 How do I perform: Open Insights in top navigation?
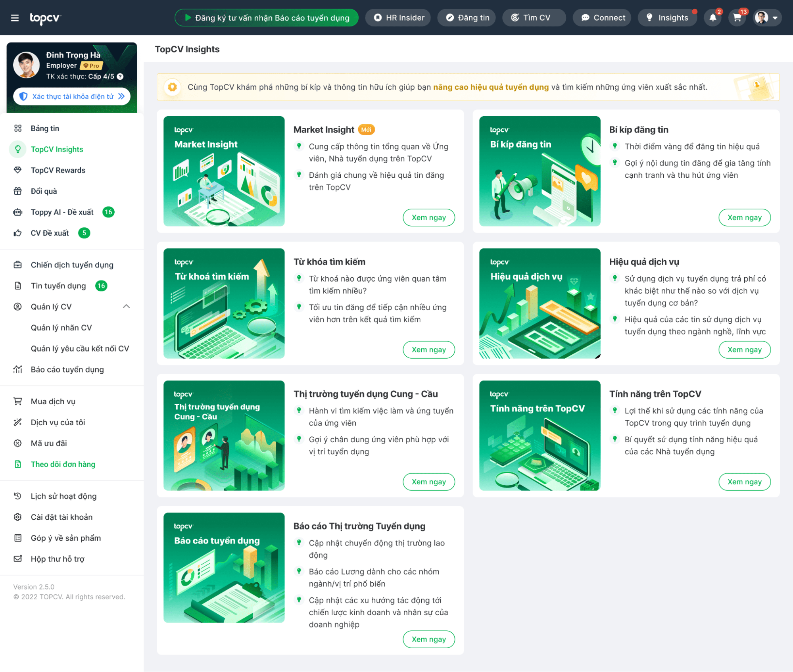667,18
